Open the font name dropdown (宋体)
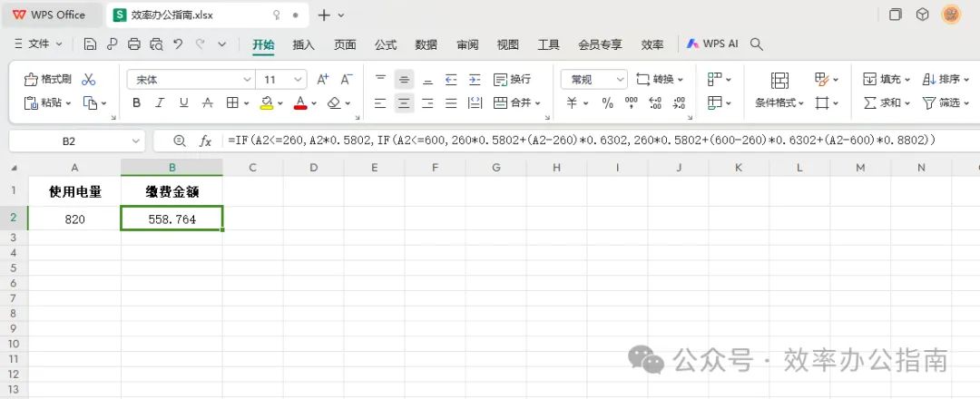This screenshot has height=399, width=980. (x=247, y=80)
